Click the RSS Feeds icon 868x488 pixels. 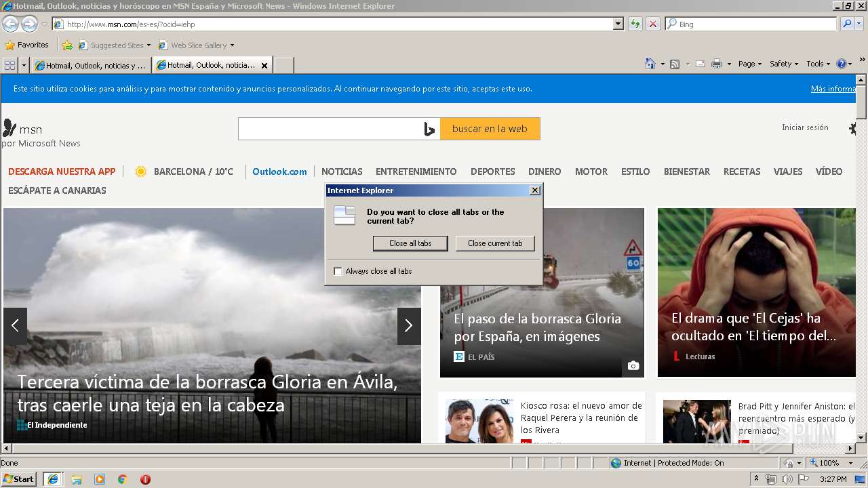[675, 64]
